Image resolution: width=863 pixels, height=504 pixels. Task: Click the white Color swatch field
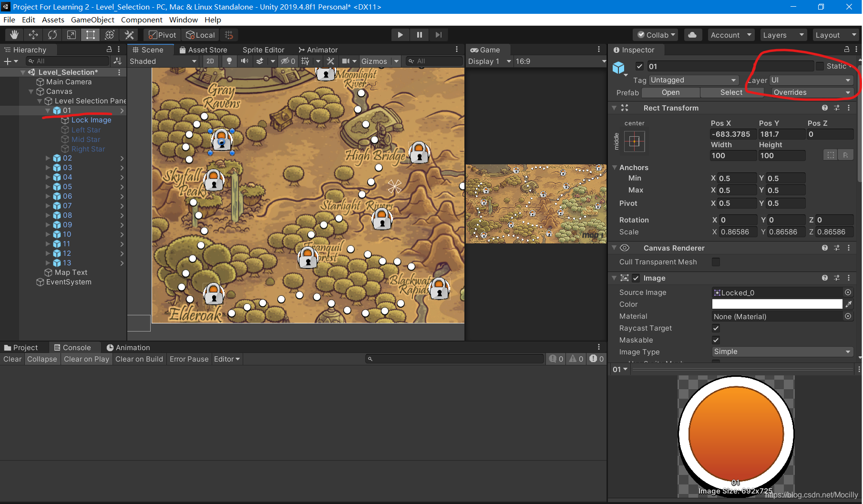tap(777, 304)
